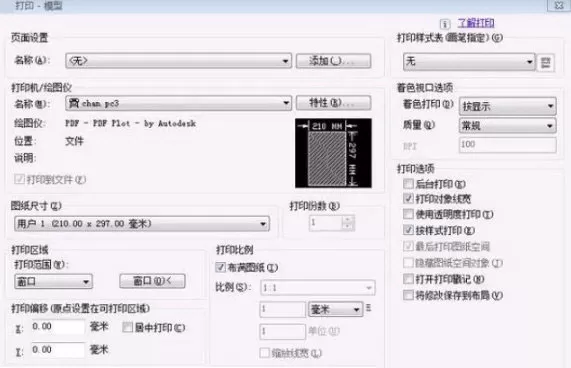Toggle the 布满图纸 checkbox

point(220,268)
